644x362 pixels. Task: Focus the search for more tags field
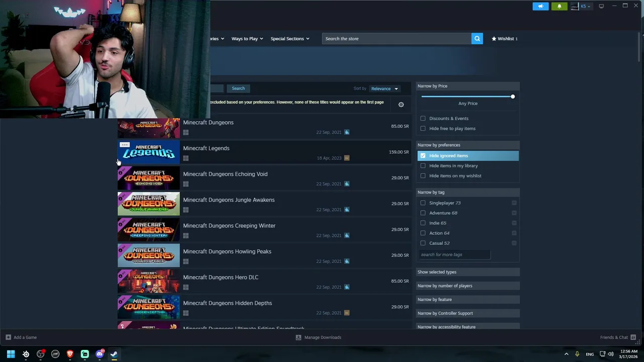click(454, 254)
